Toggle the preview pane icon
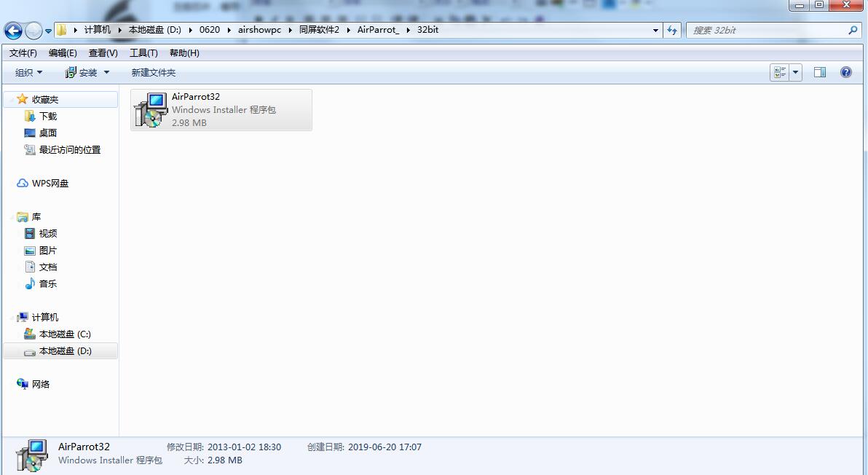This screenshot has width=868, height=475. (x=820, y=73)
